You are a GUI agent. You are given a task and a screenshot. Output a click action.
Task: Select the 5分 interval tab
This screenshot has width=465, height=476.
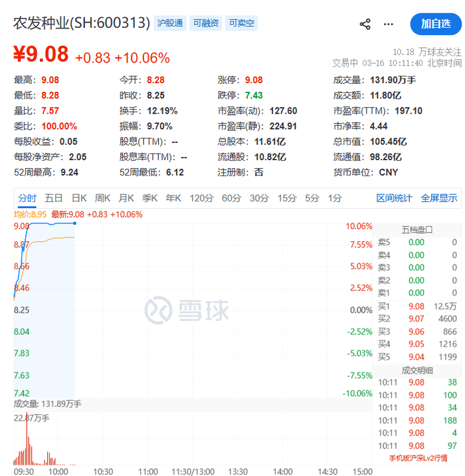pos(312,198)
